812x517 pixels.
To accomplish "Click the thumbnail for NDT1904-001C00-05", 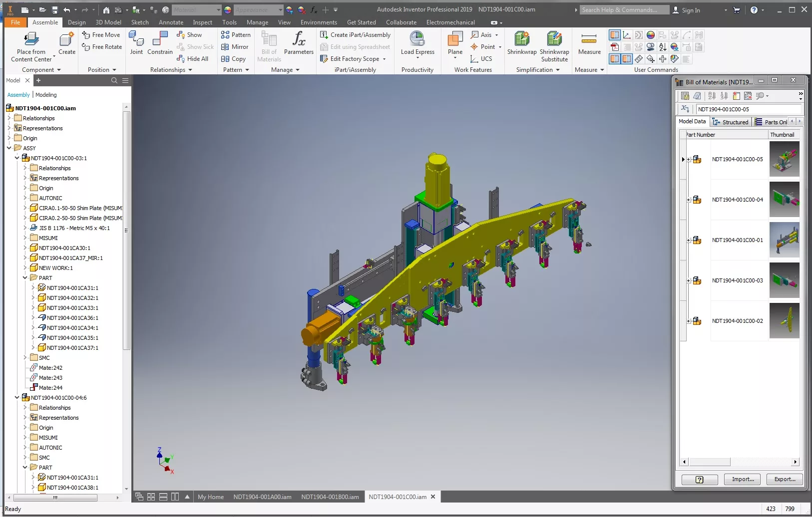I will point(784,159).
